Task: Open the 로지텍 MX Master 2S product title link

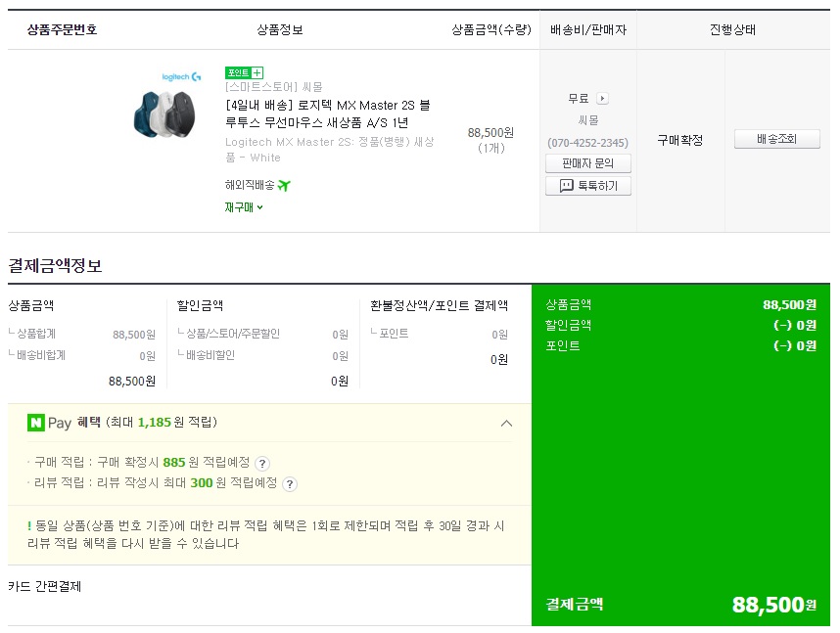Action: coord(327,114)
